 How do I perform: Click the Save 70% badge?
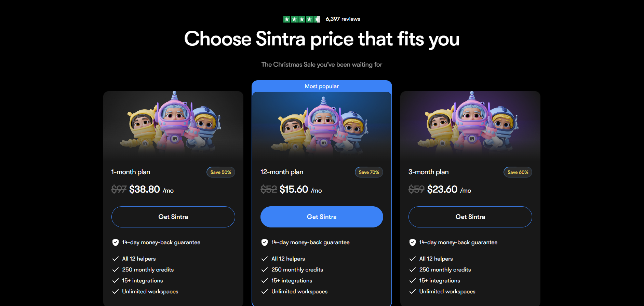(369, 172)
